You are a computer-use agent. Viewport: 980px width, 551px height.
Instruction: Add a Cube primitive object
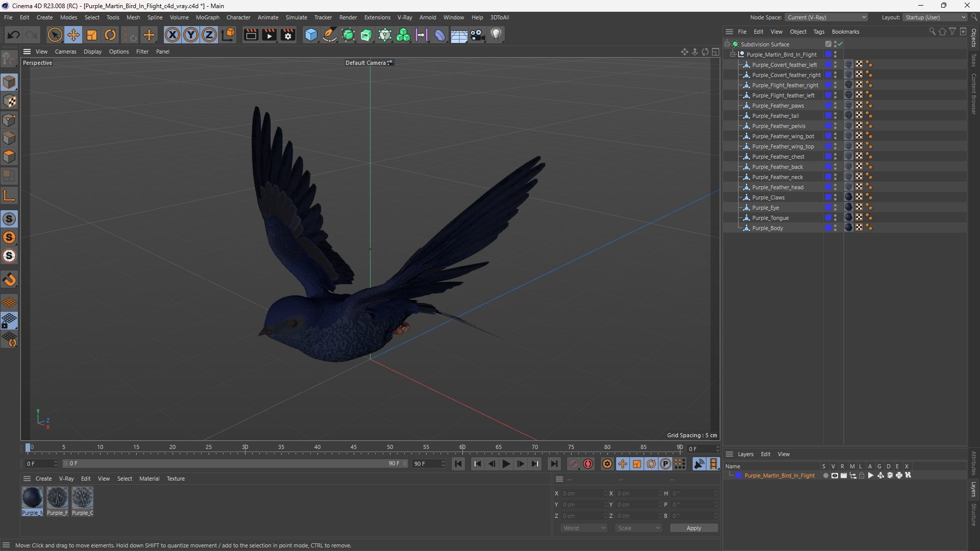pos(311,35)
